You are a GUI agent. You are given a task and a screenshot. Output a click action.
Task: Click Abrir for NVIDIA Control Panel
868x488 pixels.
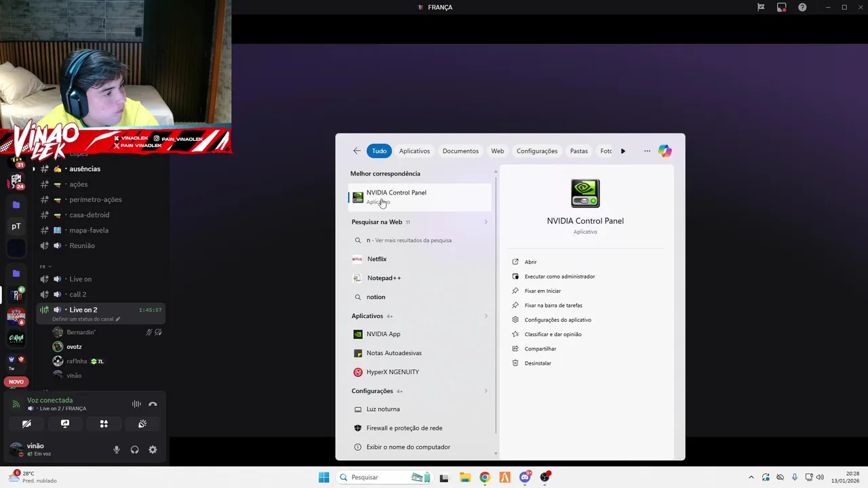530,262
